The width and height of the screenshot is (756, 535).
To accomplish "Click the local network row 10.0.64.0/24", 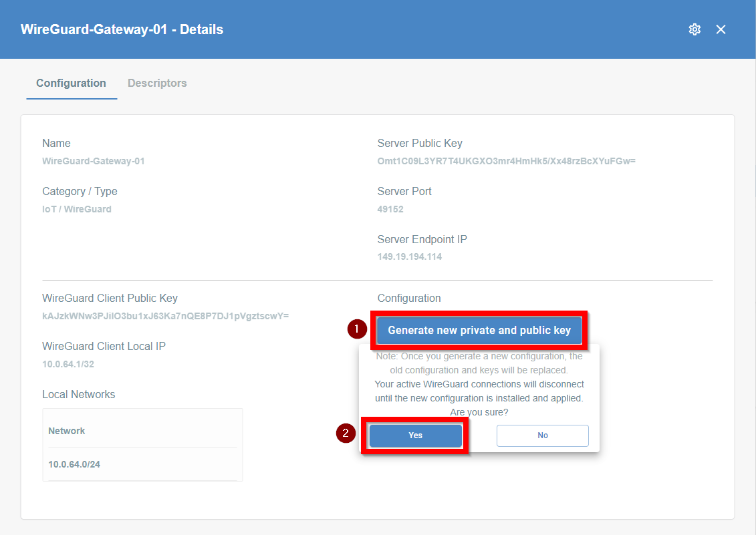I will click(142, 464).
